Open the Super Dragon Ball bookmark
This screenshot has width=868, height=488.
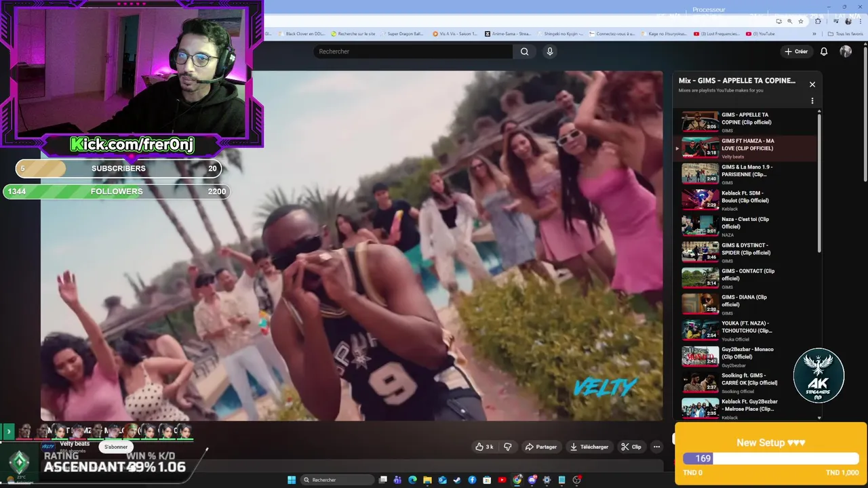click(403, 34)
